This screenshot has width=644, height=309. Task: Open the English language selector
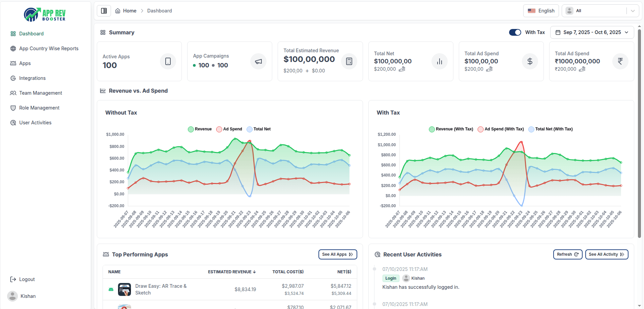[x=541, y=11]
